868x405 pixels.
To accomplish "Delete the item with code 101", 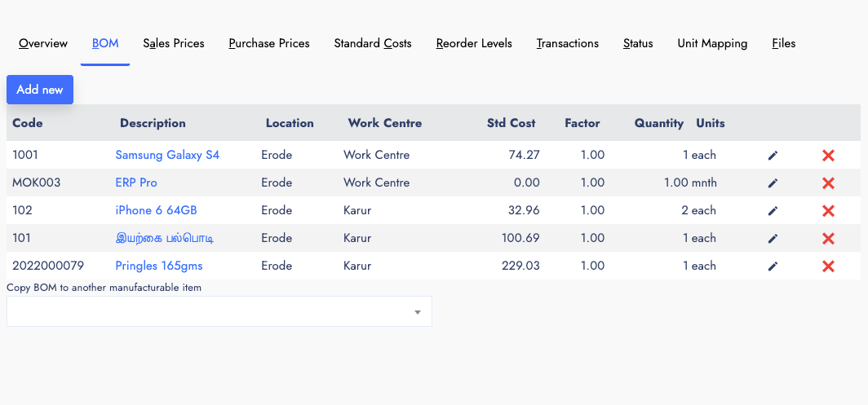I will [x=828, y=239].
